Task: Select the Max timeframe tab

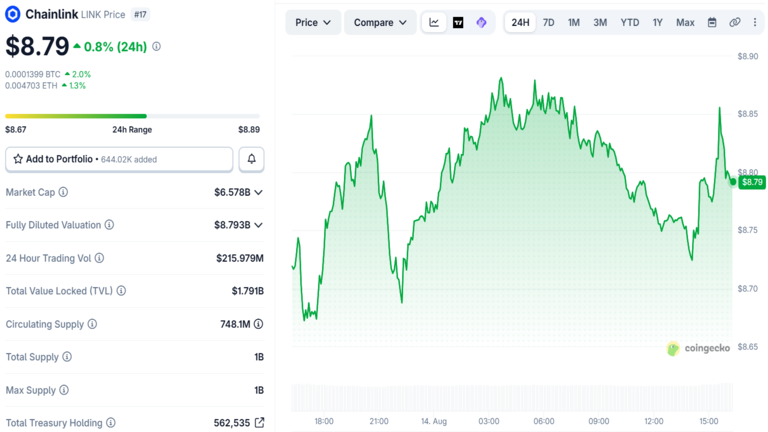Action: click(x=685, y=23)
